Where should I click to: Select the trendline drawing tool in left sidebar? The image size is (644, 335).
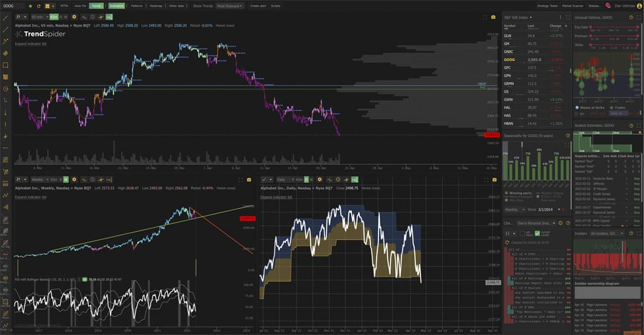pyautogui.click(x=5, y=18)
